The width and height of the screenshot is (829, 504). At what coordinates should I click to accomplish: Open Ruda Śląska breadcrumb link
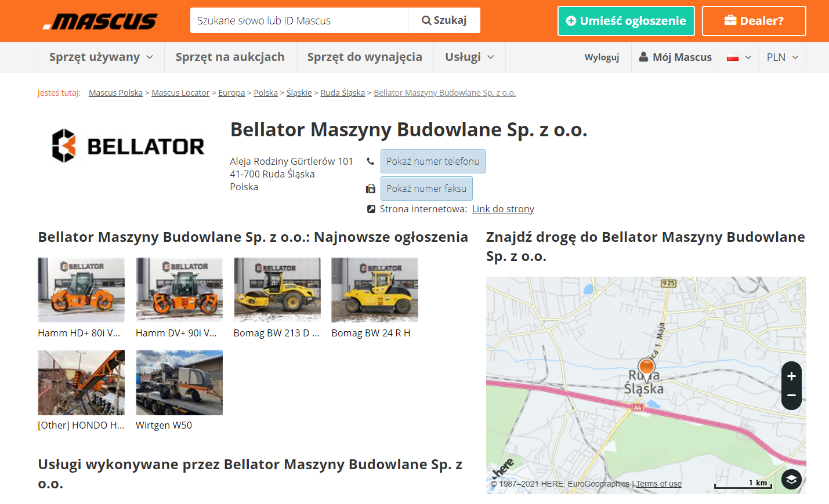point(343,93)
